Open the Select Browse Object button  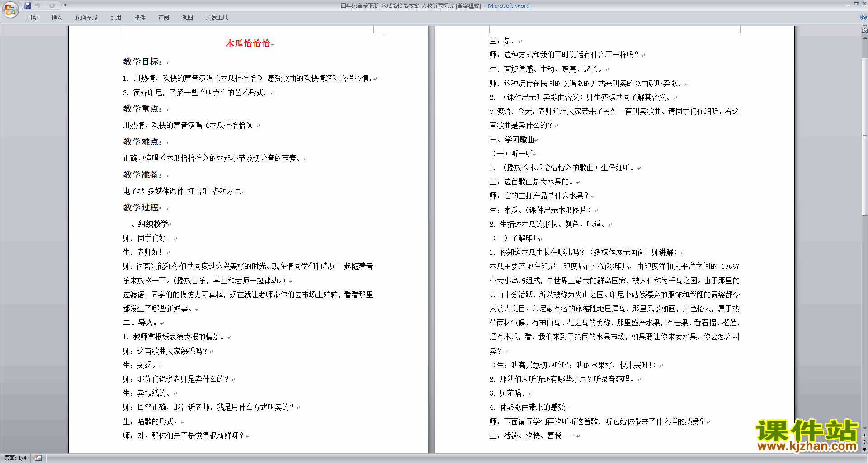point(865,442)
